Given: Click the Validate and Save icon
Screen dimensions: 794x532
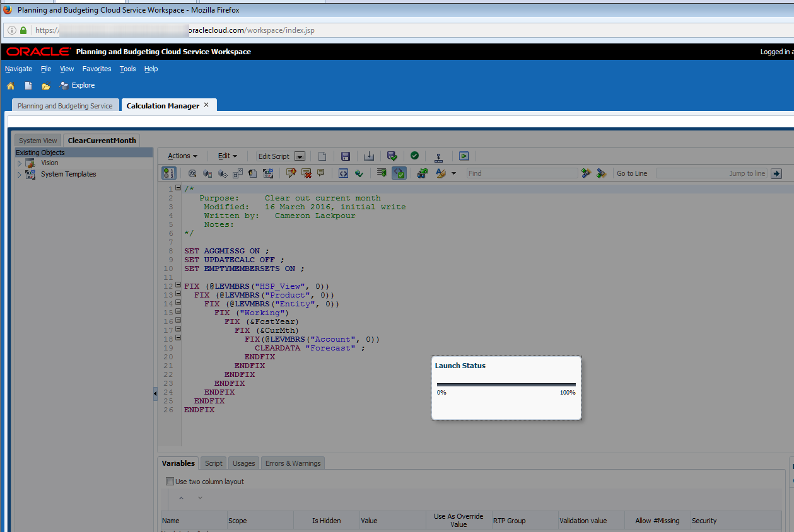Looking at the screenshot, I should point(392,156).
